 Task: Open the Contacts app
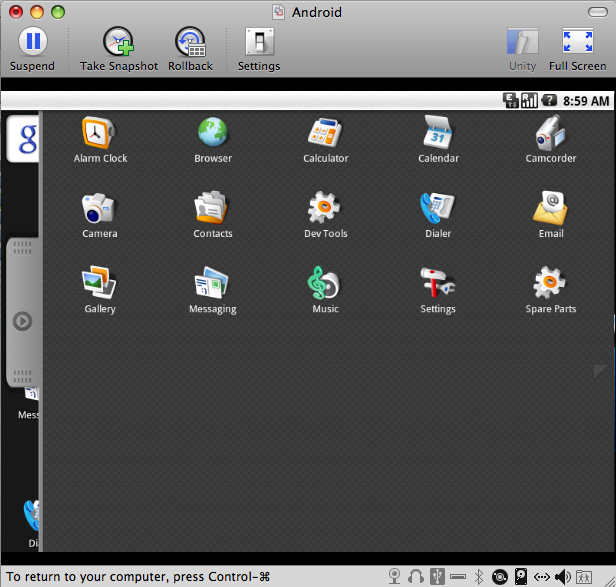pos(213,215)
